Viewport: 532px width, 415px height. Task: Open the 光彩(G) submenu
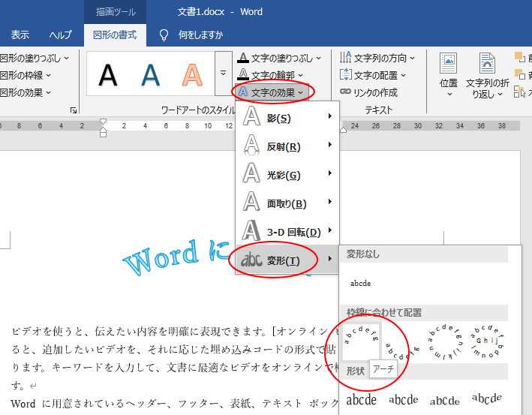(287, 174)
